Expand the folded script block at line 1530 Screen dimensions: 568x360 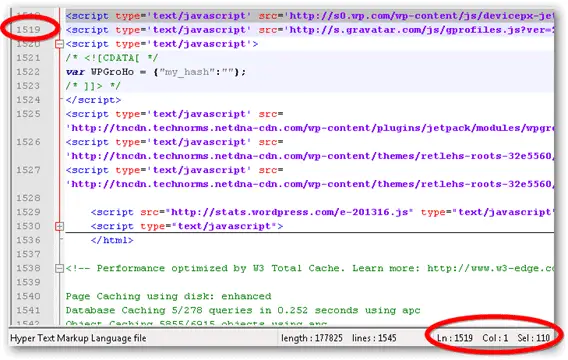pos(59,226)
